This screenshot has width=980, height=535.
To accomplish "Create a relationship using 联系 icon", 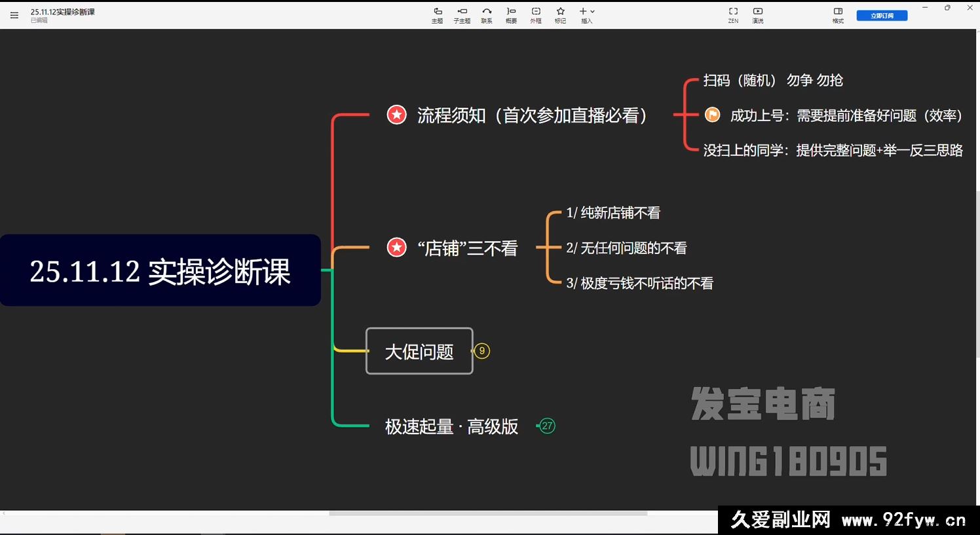I will tap(486, 14).
